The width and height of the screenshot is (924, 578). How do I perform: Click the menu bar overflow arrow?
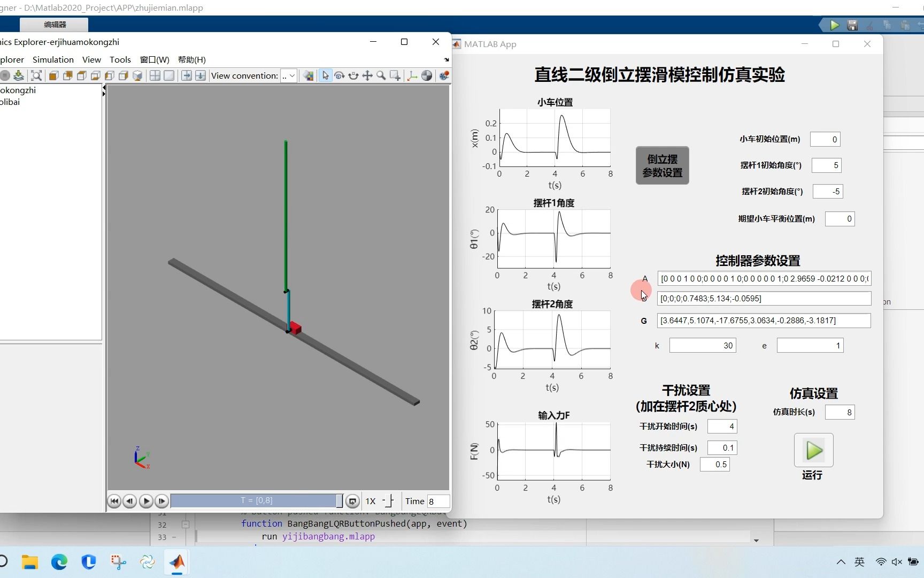(x=446, y=59)
